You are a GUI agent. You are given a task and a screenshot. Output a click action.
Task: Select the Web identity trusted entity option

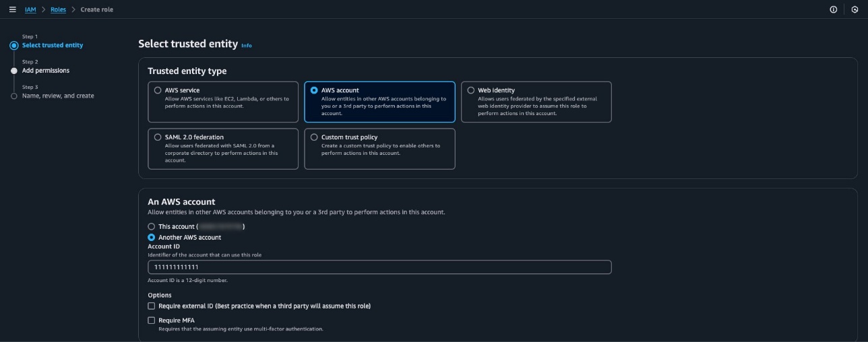click(x=536, y=102)
